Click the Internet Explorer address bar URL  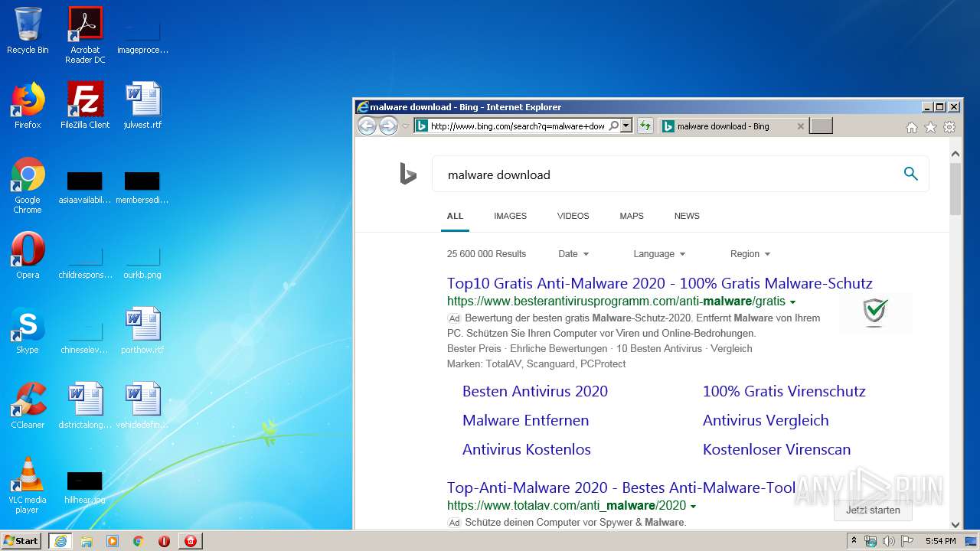pos(518,126)
